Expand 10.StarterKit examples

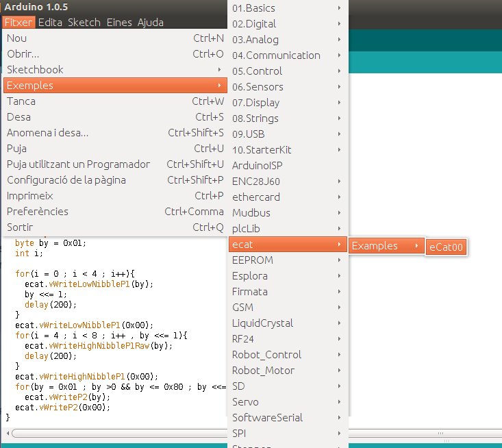coord(288,149)
